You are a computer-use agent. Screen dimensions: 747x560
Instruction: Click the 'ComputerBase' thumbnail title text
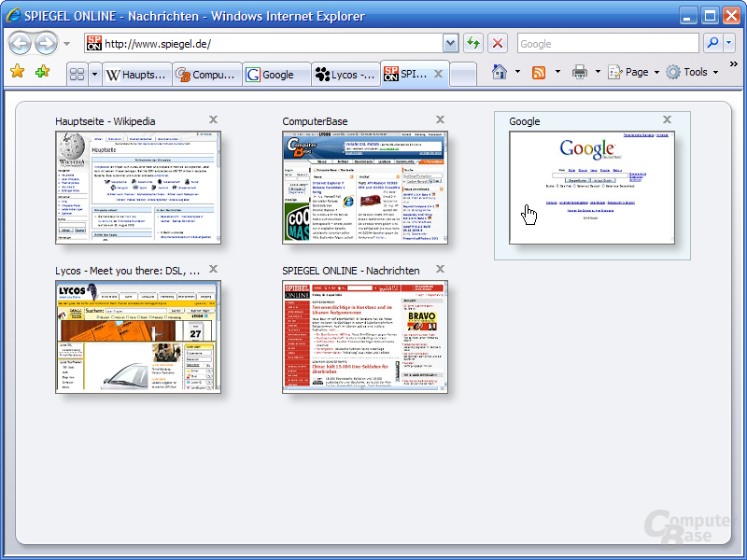click(x=315, y=121)
